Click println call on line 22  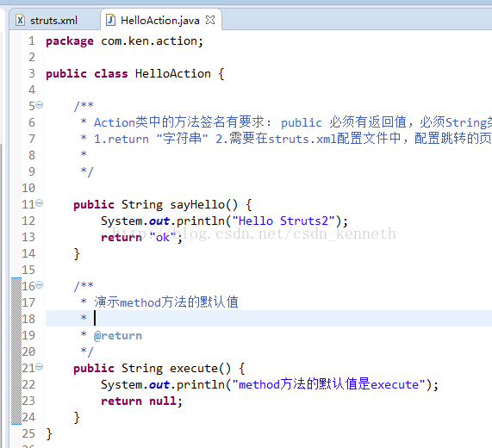coord(201,385)
